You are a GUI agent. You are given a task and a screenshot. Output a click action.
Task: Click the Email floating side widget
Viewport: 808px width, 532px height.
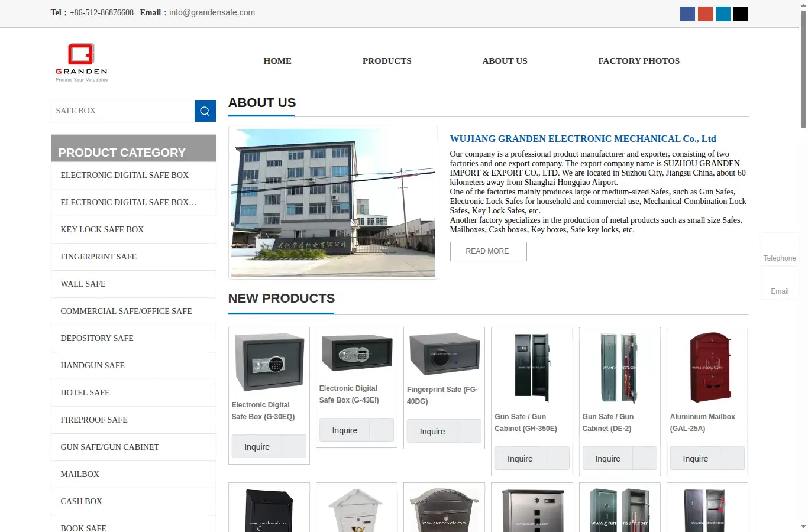(x=780, y=283)
